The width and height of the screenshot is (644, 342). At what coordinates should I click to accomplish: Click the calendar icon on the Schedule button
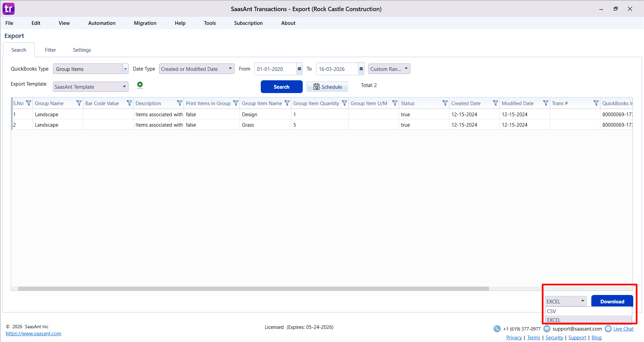click(x=317, y=87)
